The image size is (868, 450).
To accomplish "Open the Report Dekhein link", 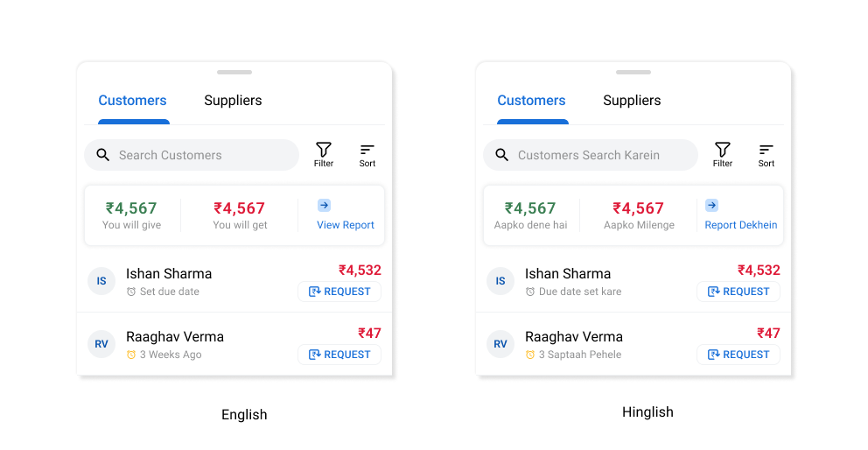I will click(x=740, y=225).
